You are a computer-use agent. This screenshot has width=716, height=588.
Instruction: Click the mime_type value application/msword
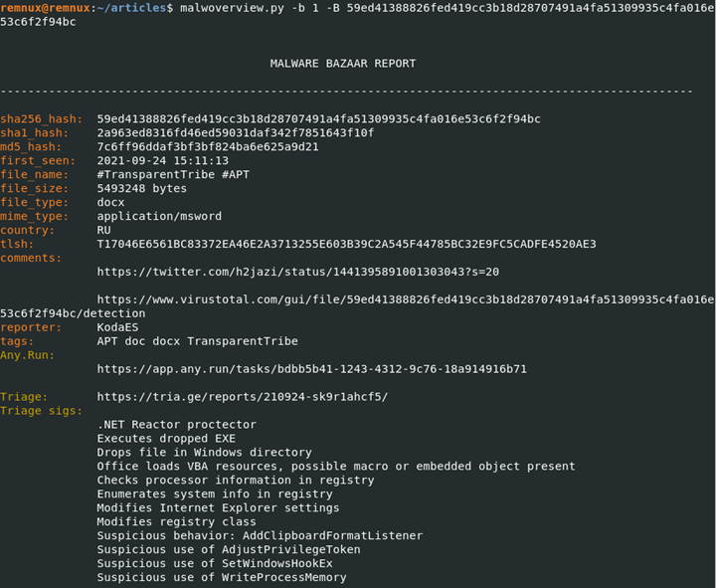click(x=159, y=216)
